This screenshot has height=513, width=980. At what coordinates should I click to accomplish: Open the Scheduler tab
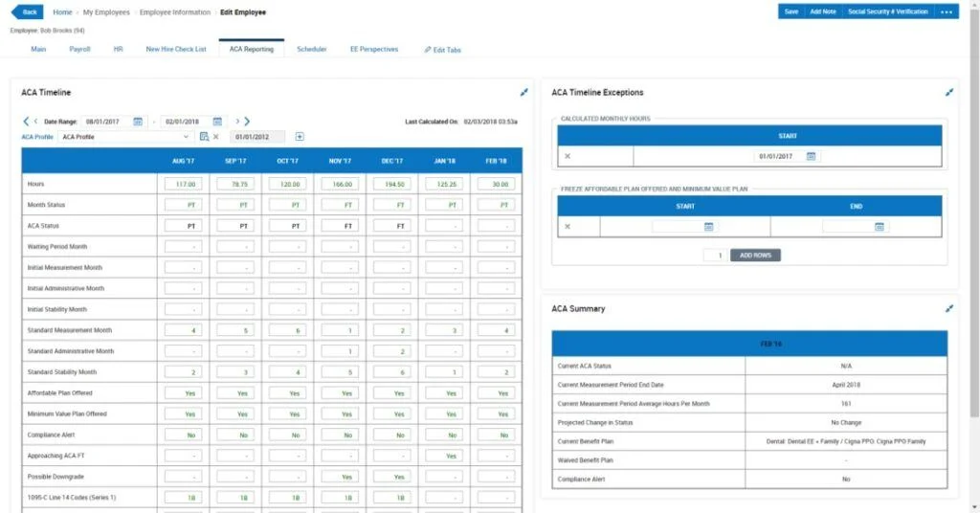[311, 49]
